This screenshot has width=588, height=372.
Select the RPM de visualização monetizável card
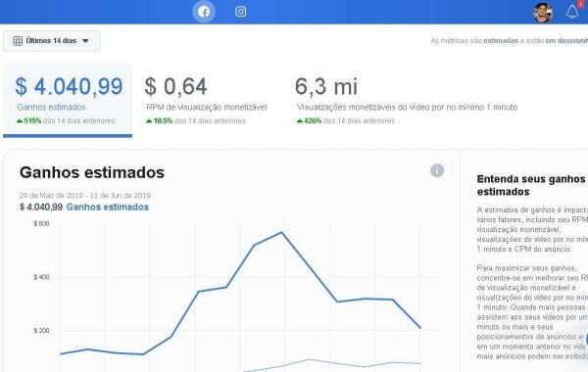[207, 100]
